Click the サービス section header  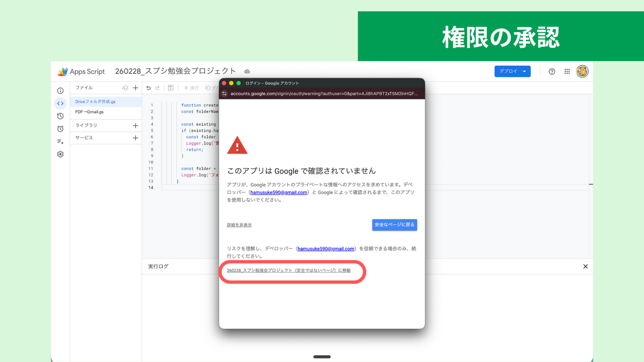click(84, 138)
